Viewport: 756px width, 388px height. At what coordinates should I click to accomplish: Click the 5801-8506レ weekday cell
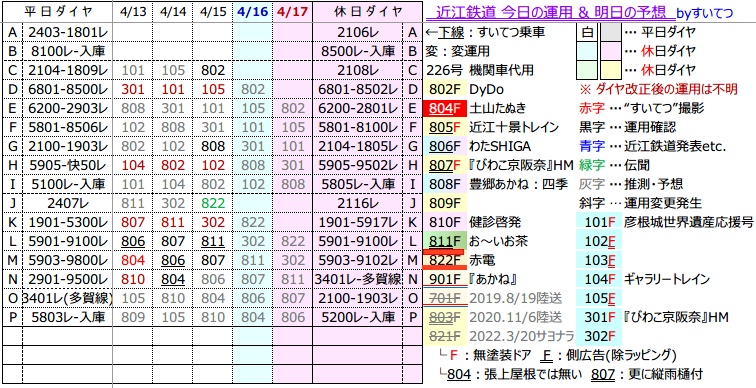68,127
